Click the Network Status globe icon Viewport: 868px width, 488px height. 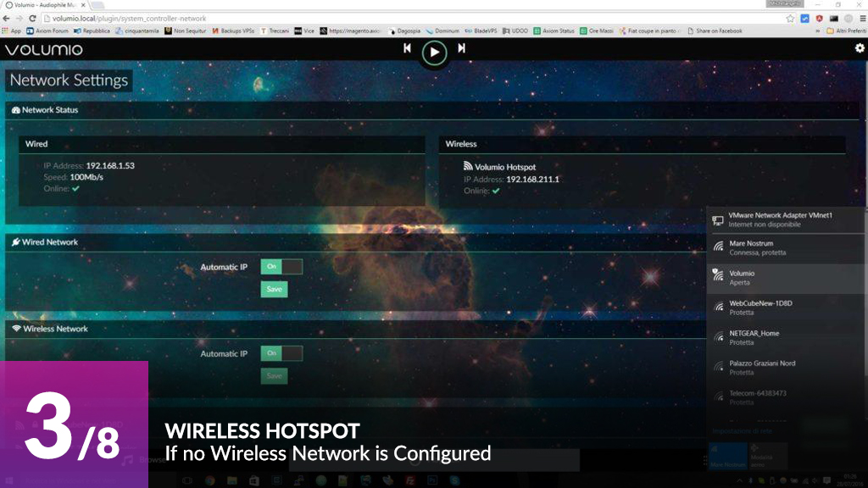click(x=14, y=110)
